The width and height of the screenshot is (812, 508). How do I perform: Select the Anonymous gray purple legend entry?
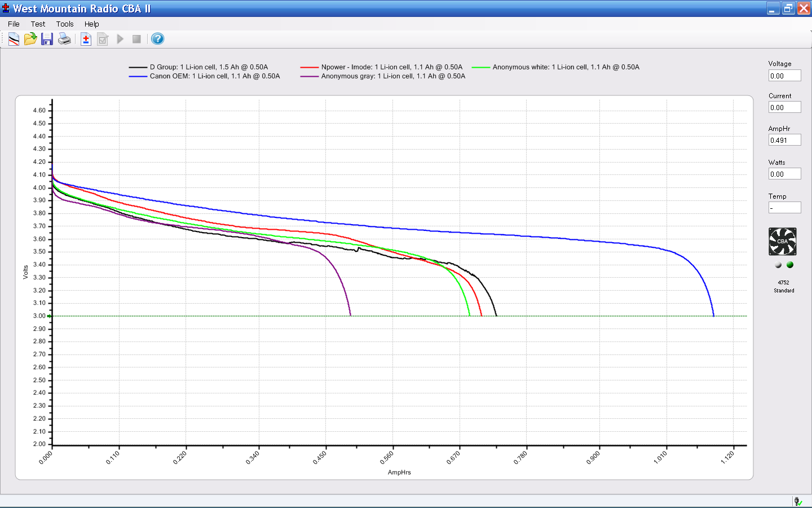coord(393,76)
